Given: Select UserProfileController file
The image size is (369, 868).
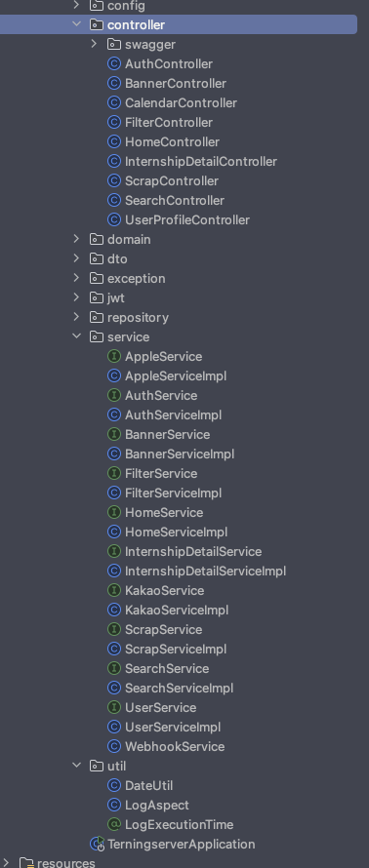Looking at the screenshot, I should pos(187,220).
